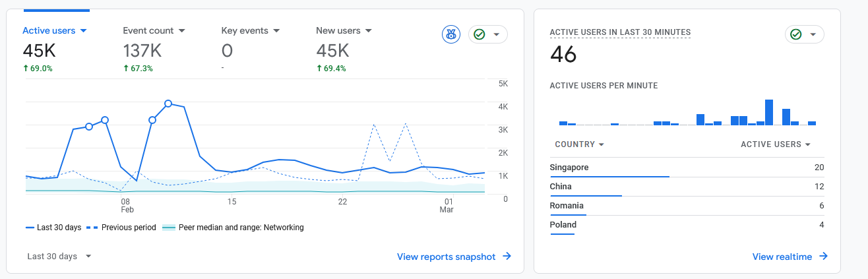Click Active Users in Last 30 Minutes heading

click(620, 32)
